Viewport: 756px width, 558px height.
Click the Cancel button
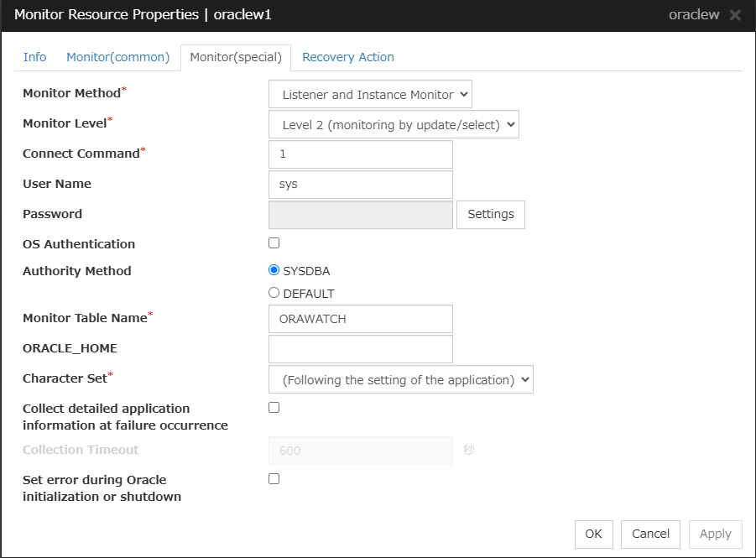tap(650, 534)
